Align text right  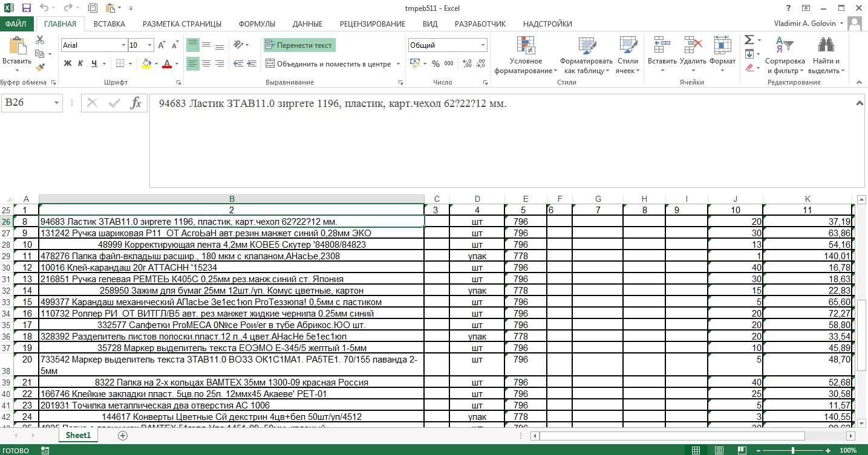(220, 63)
